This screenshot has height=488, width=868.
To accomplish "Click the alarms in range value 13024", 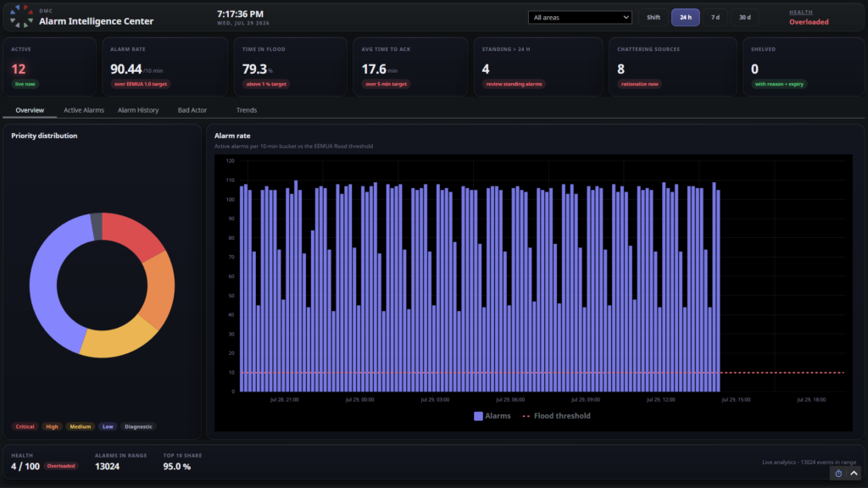I will point(107,467).
